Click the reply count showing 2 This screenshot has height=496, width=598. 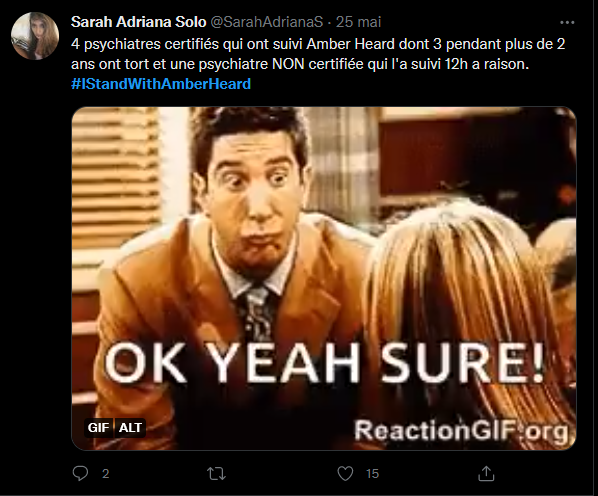coord(106,474)
